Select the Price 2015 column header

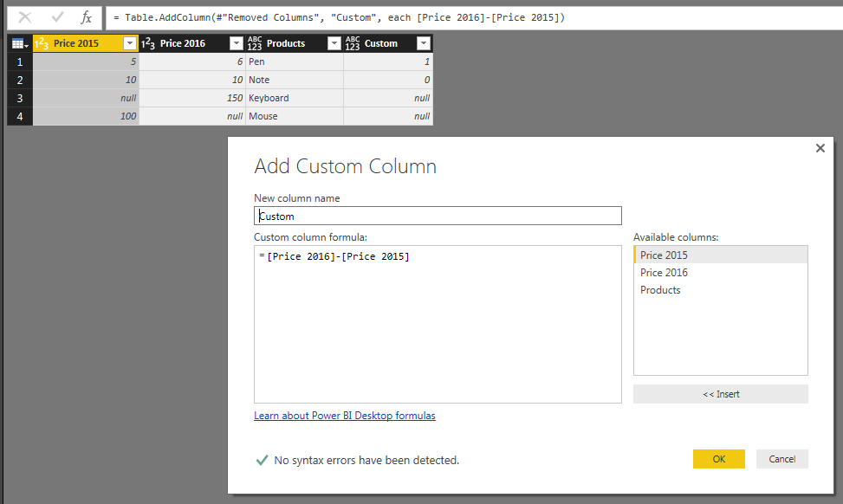click(75, 43)
